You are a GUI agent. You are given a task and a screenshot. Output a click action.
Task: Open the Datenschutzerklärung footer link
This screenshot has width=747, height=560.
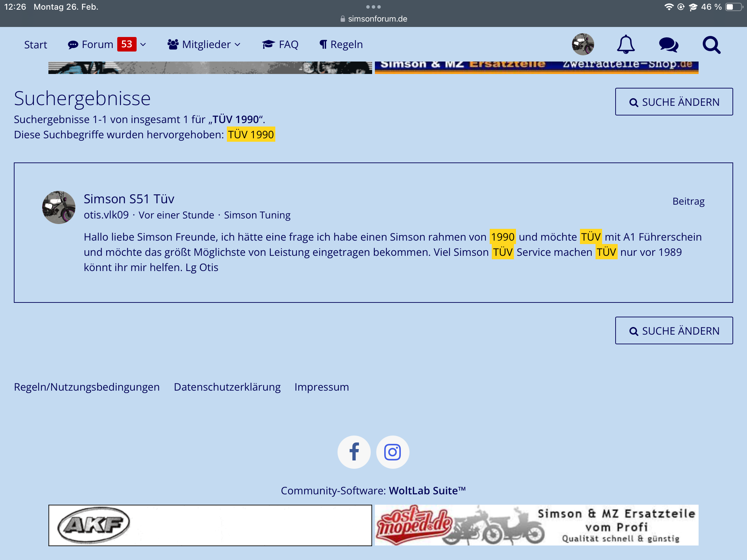click(x=227, y=387)
